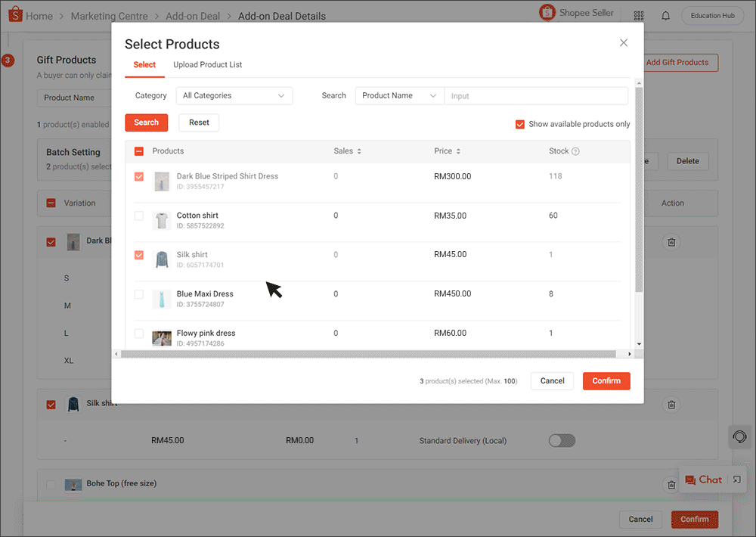The width and height of the screenshot is (756, 537).
Task: Click the support icon on the right edge
Action: tap(740, 437)
